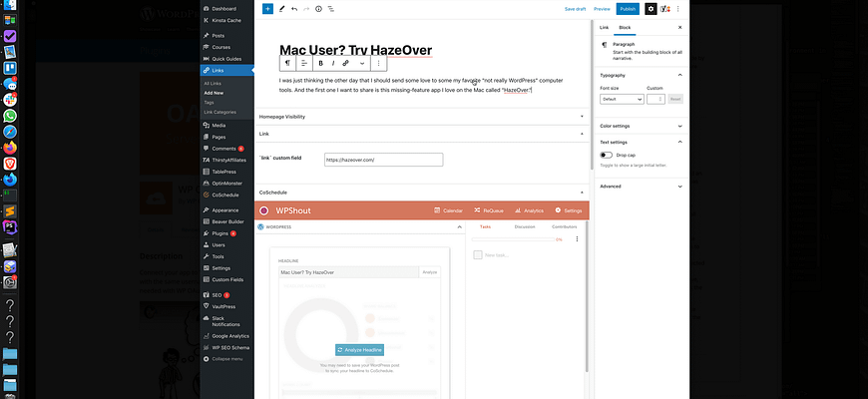The height and width of the screenshot is (399, 868).
Task: Click the blue Add block plus button
Action: pos(268,9)
